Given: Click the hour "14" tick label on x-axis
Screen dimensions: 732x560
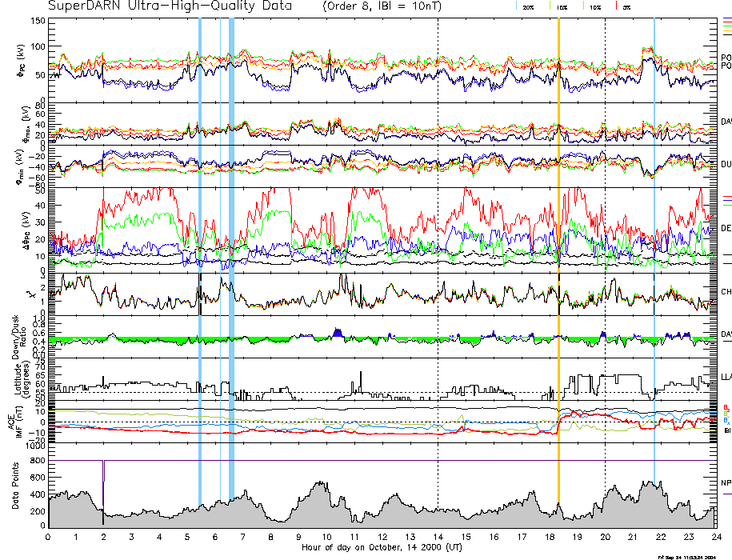Looking at the screenshot, I should [438, 537].
